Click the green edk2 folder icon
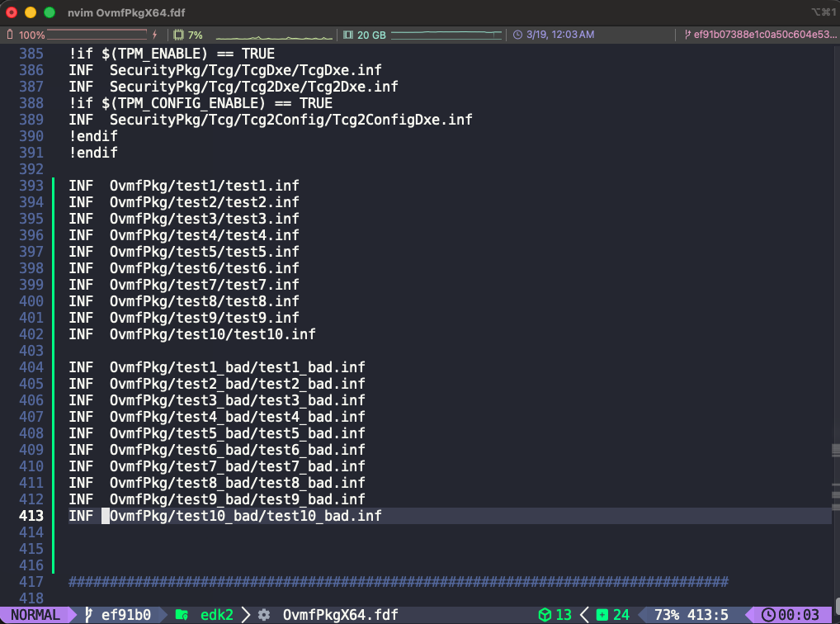The width and height of the screenshot is (840, 624). [182, 615]
